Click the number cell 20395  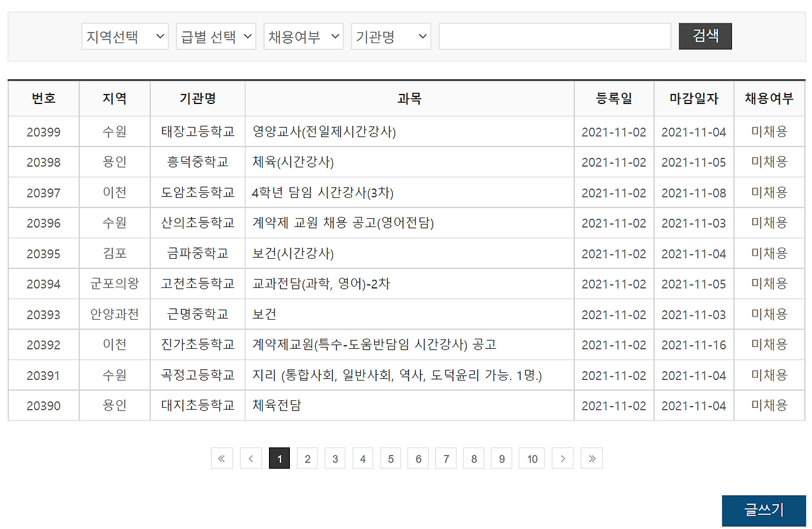tap(44, 254)
